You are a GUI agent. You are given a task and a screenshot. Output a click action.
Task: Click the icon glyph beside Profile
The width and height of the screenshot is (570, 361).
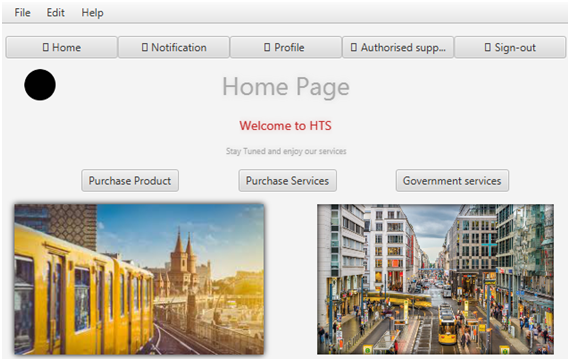(267, 47)
